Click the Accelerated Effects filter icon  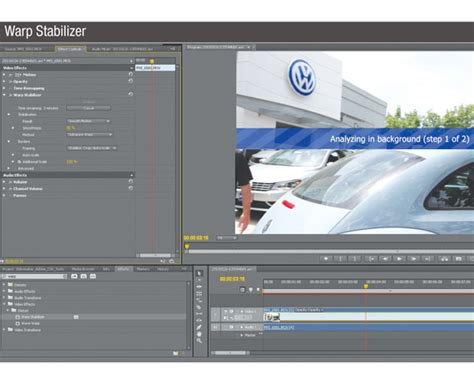coord(74,276)
